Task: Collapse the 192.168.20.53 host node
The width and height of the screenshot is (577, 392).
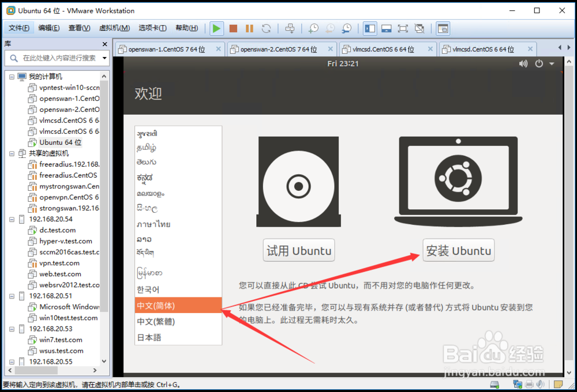Action: 12,329
